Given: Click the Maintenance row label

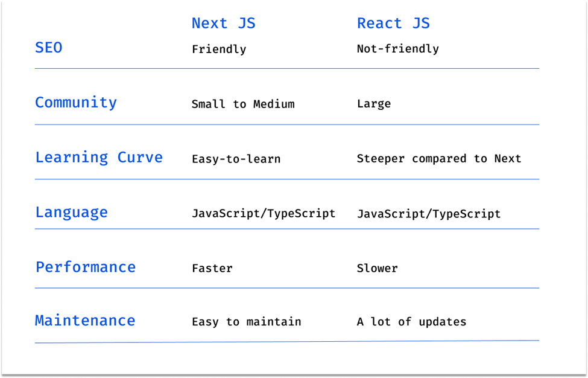Looking at the screenshot, I should 85,321.
